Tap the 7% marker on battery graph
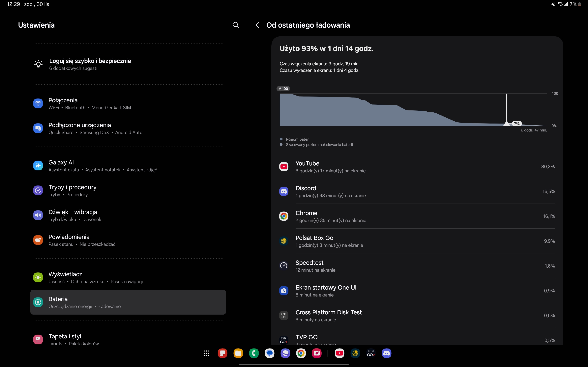The width and height of the screenshot is (588, 367). (x=517, y=124)
